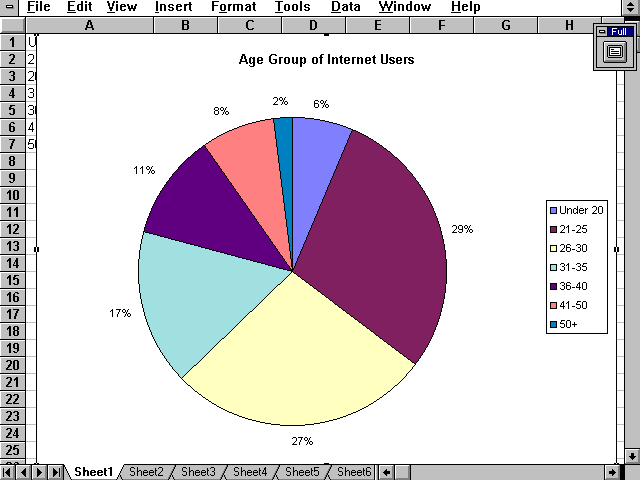The image size is (640, 480).
Task: Switch to the Sheet5 tab
Action: point(302,472)
